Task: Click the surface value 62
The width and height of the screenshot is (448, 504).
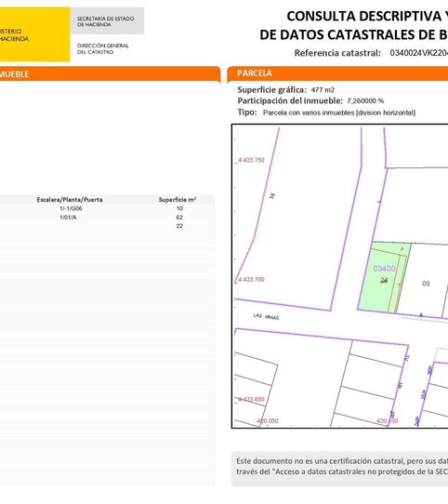Action: [179, 218]
